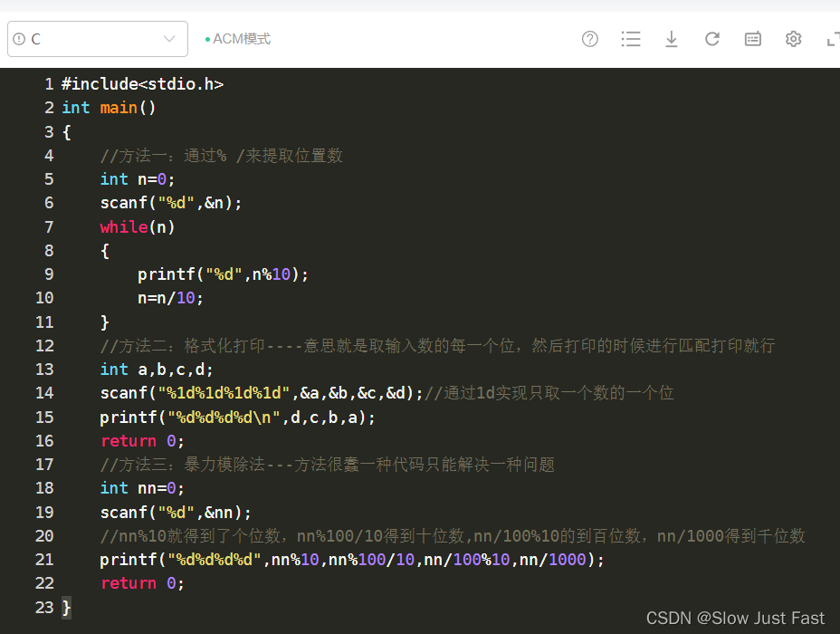Place cursor on line 1 #include<stdio.h>

pos(142,84)
